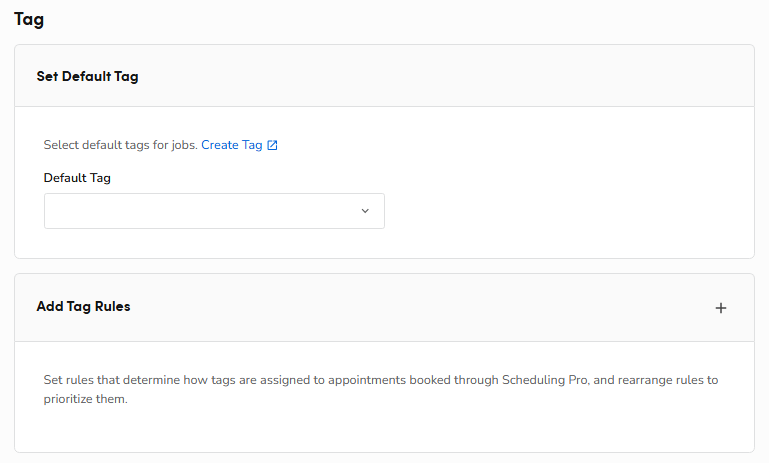Click 'Select default tags for jobs' text
This screenshot has width=769, height=463.
click(120, 145)
